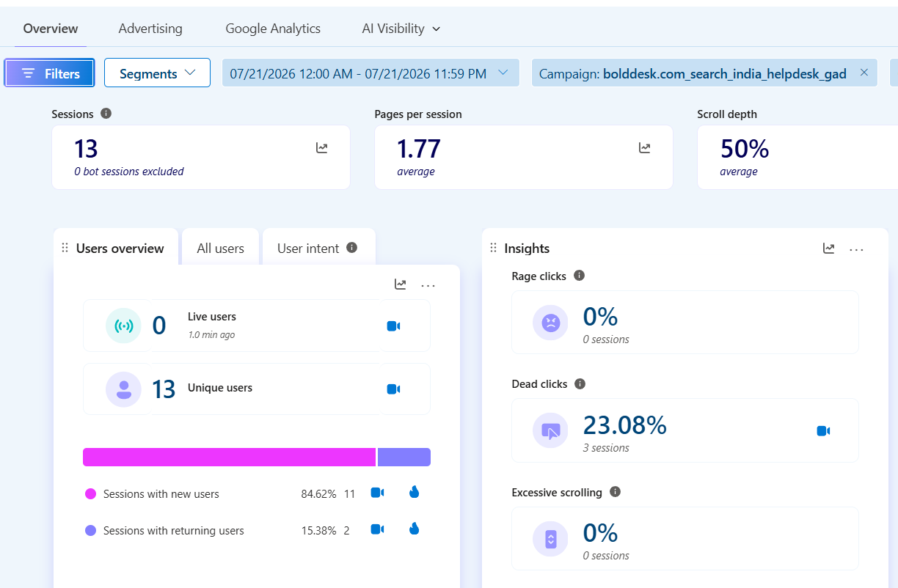The image size is (898, 588).
Task: Click the Unique users label
Action: pos(220,388)
